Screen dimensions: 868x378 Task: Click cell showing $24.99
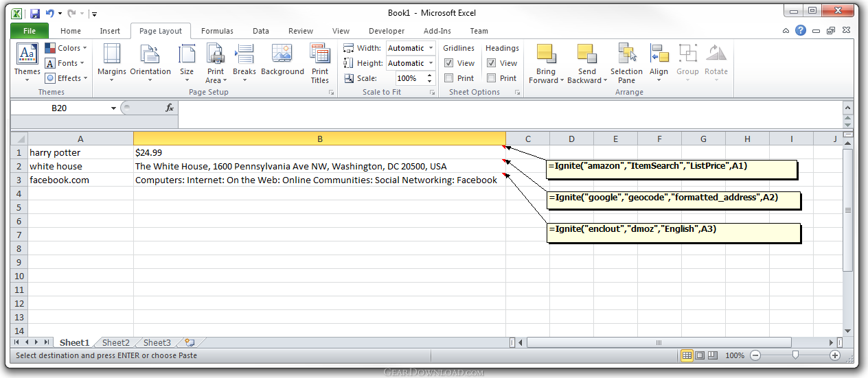click(320, 152)
